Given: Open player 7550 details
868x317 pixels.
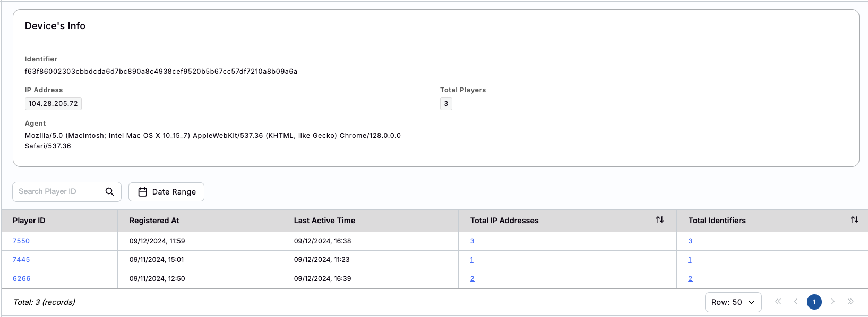Looking at the screenshot, I should 21,241.
